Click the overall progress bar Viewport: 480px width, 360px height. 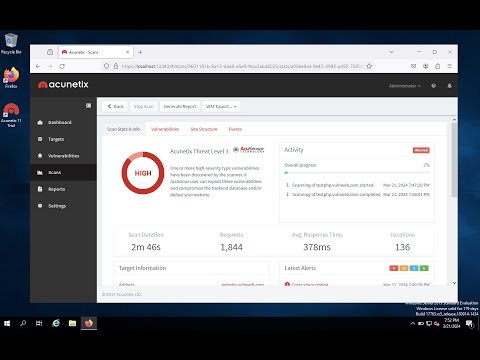pyautogui.click(x=357, y=173)
